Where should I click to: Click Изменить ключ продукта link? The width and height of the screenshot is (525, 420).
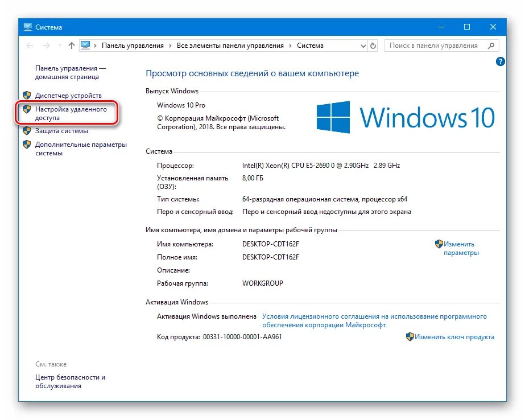pos(454,337)
